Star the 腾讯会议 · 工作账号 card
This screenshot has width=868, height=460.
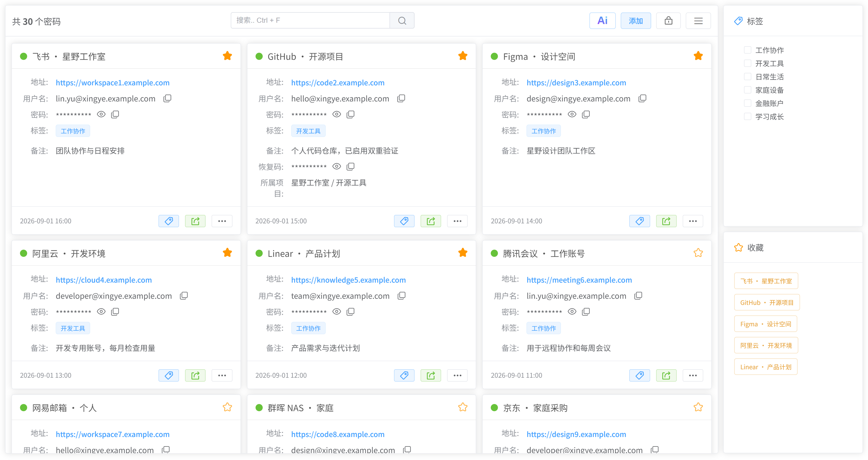(x=698, y=253)
